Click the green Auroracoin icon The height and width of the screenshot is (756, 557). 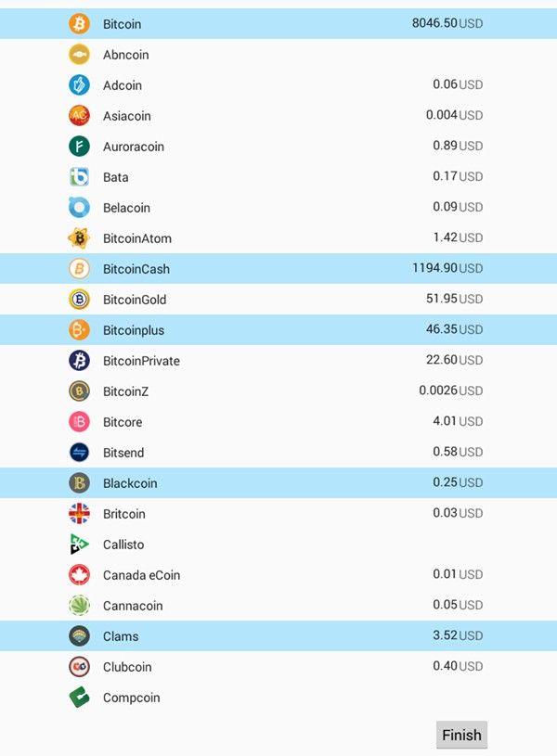point(80,147)
